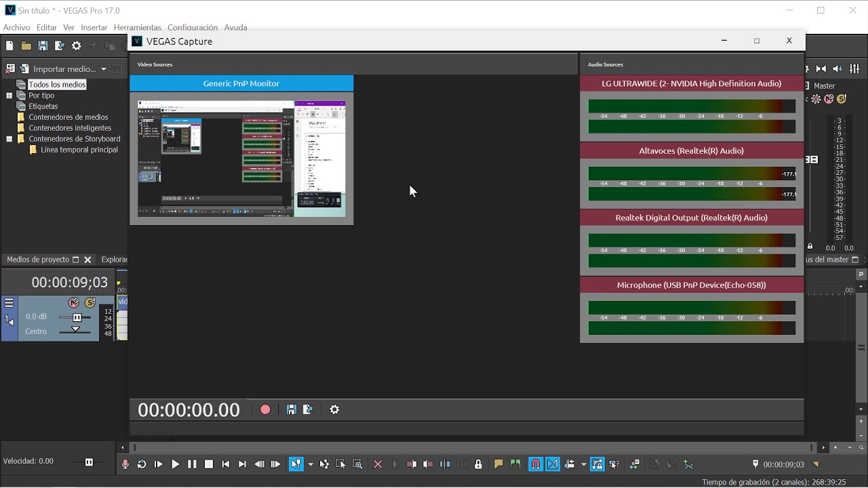868x488 pixels.
Task: Open the Configuración menu
Action: pos(193,28)
